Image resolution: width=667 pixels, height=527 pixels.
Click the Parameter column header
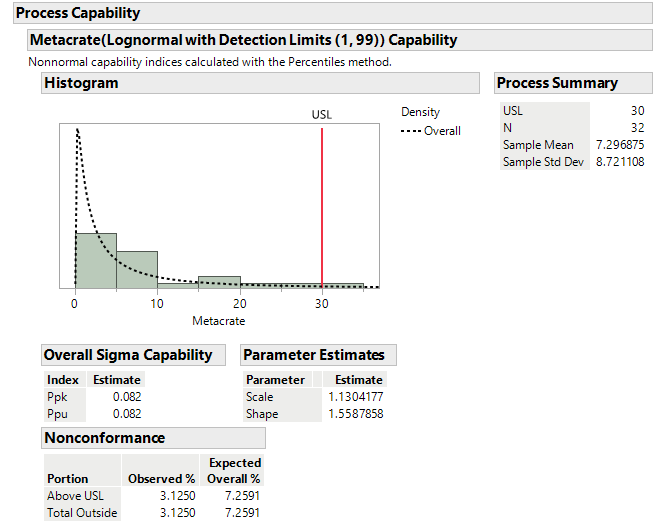pyautogui.click(x=275, y=379)
